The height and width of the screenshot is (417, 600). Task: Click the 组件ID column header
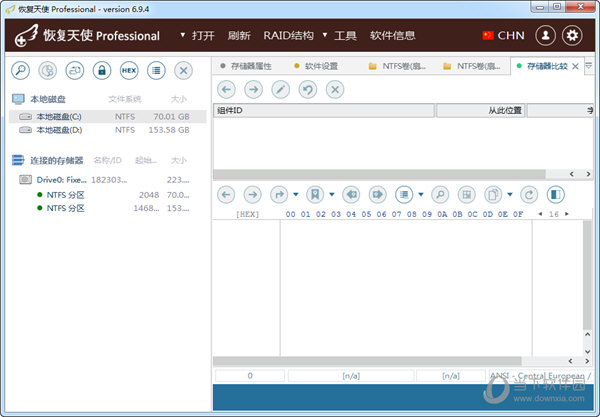click(x=324, y=111)
